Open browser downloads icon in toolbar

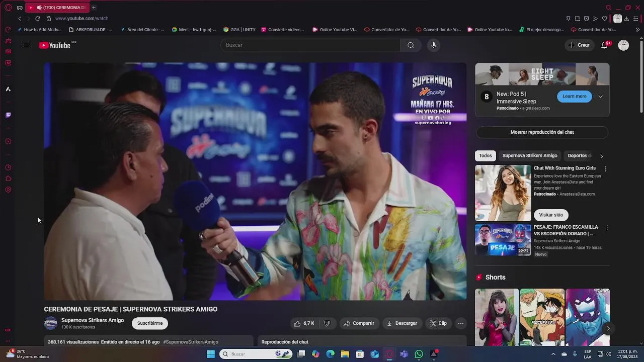(x=626, y=19)
